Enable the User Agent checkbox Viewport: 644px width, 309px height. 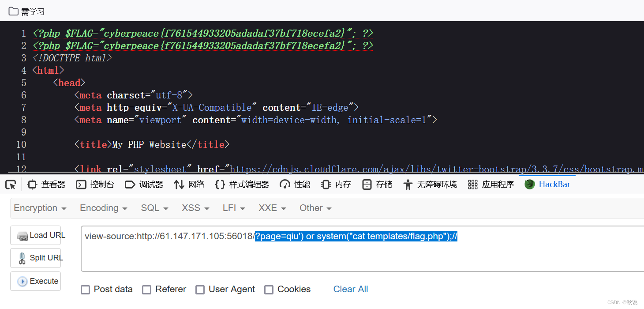point(200,290)
